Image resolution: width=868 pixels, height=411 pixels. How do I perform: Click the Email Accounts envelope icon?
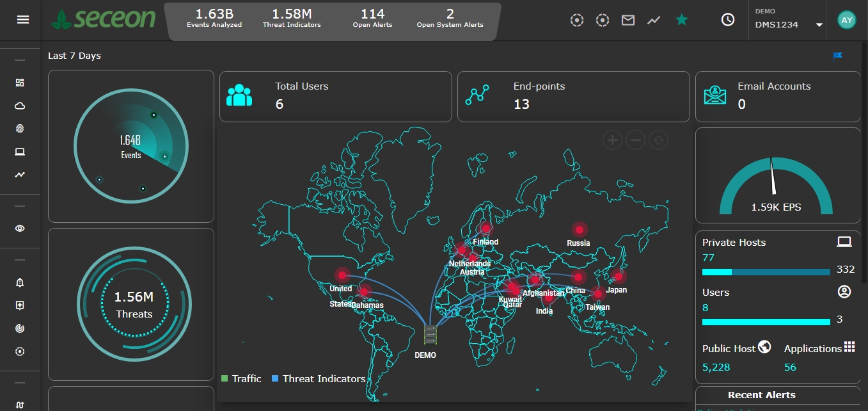pos(715,95)
